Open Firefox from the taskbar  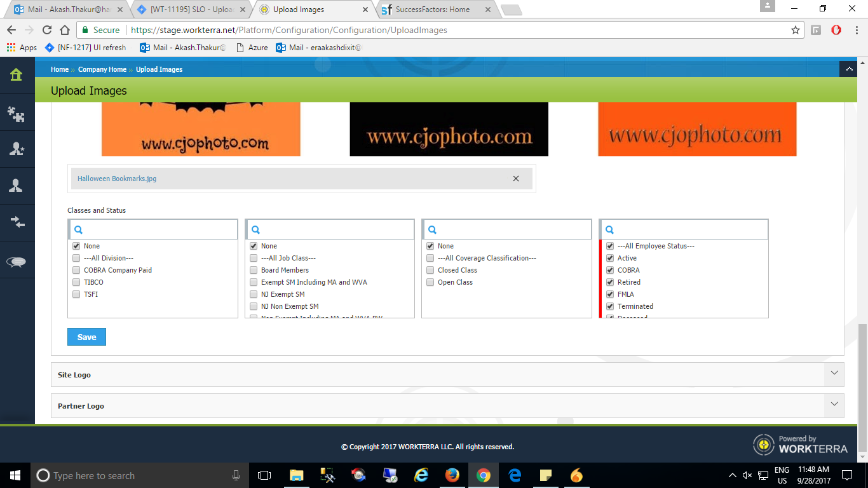click(x=452, y=475)
